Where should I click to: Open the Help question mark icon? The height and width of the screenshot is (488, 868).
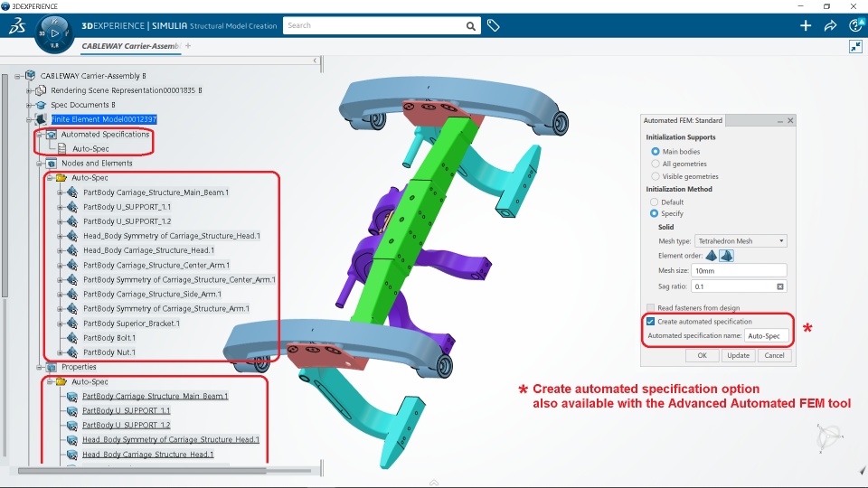click(x=856, y=25)
